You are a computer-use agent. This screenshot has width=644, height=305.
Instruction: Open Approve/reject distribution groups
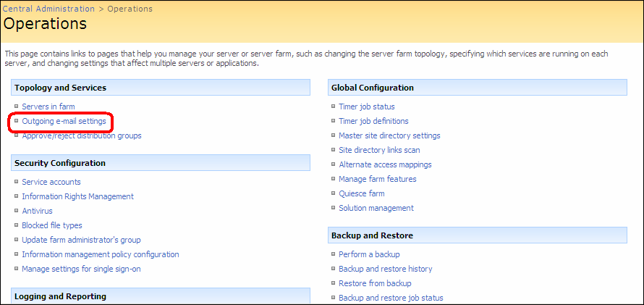(x=82, y=135)
